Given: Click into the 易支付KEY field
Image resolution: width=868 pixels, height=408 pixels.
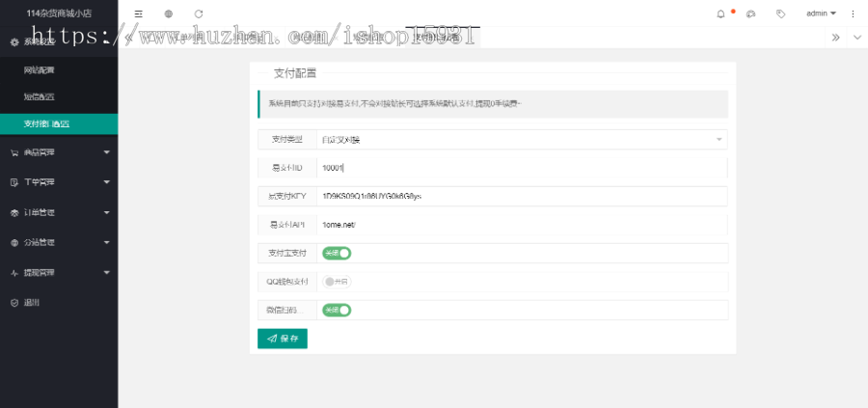Looking at the screenshot, I should coord(522,197).
